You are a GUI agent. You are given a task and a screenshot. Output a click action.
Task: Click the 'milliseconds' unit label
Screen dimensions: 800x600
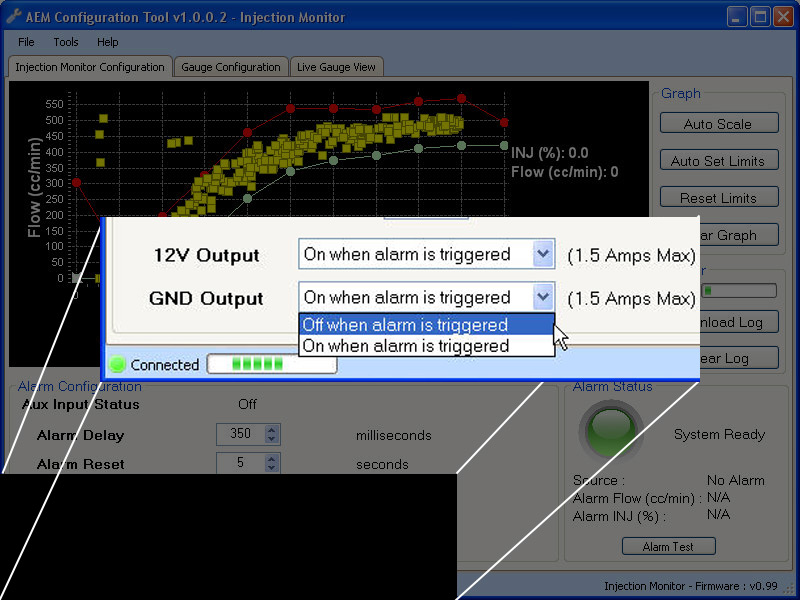(x=394, y=435)
